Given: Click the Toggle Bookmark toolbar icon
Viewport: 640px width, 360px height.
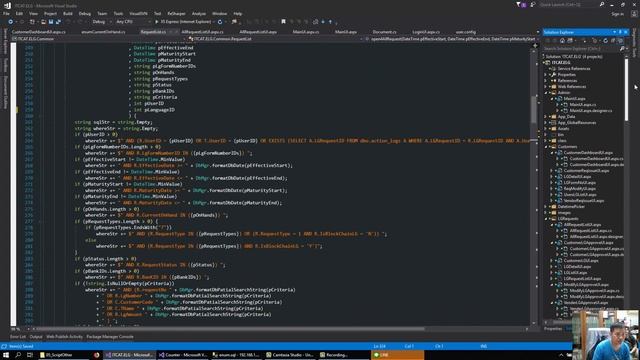Looking at the screenshot, I should (283, 22).
